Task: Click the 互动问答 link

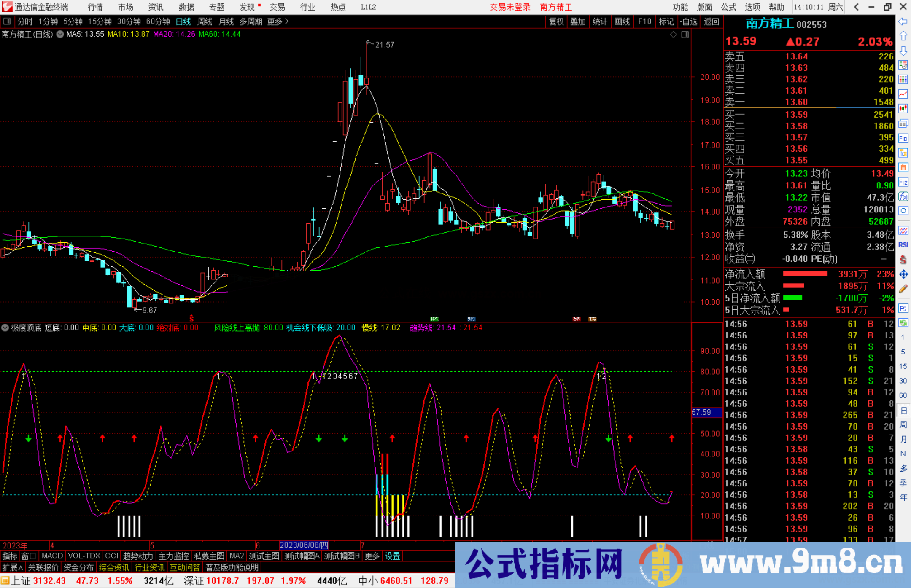Action: (x=185, y=567)
